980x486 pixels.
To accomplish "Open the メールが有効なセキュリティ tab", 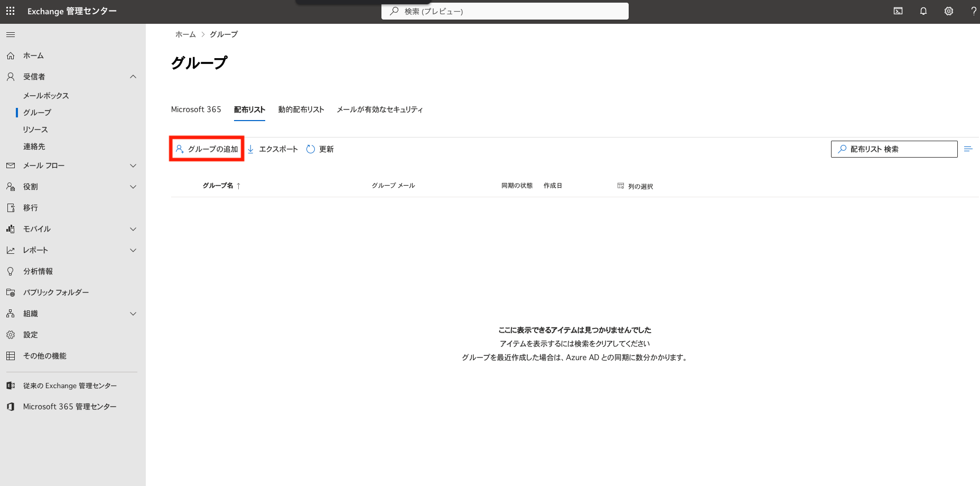I will tap(380, 109).
